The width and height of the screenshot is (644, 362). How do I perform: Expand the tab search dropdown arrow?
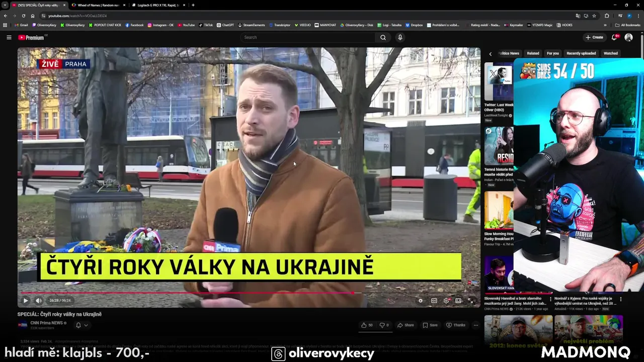(5, 5)
